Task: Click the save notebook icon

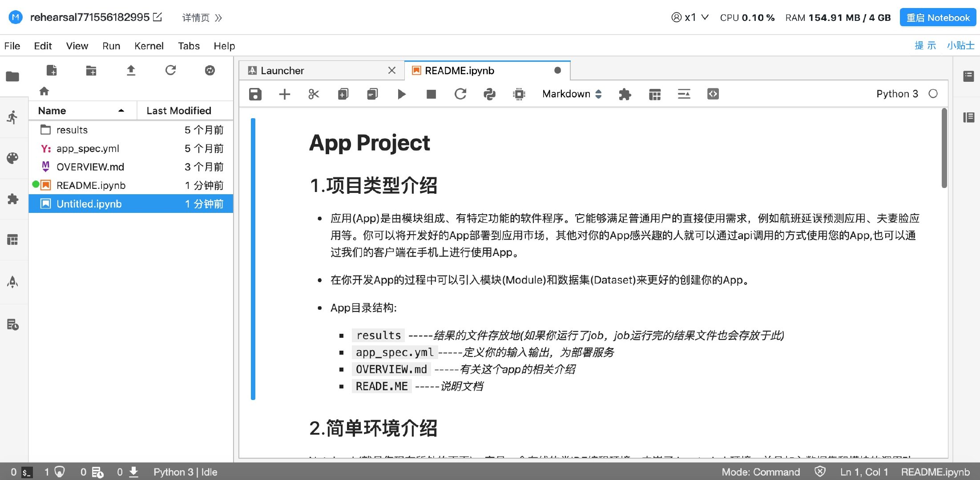Action: (x=255, y=94)
